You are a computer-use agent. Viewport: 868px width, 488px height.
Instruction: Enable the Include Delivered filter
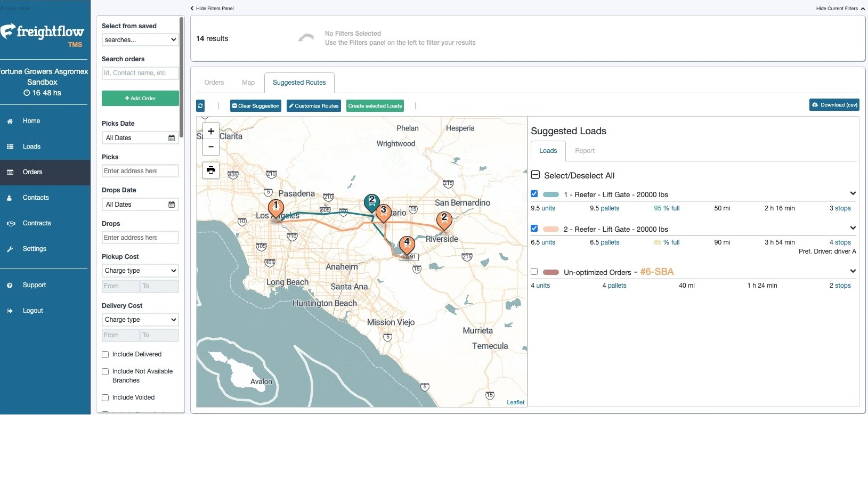(105, 354)
